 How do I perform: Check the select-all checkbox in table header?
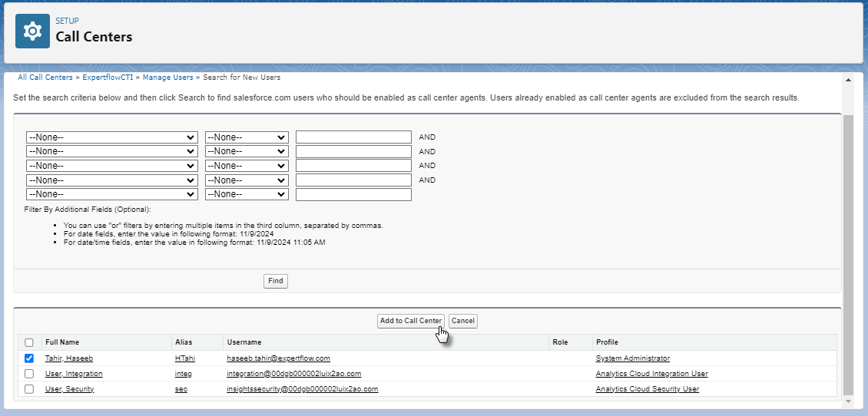click(x=29, y=342)
